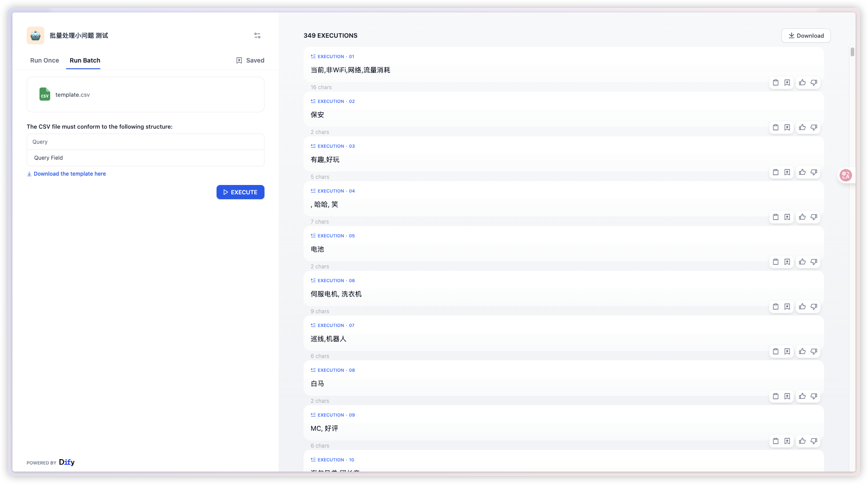Give thumbs down to Execution 09
868x484 pixels.
click(814, 441)
